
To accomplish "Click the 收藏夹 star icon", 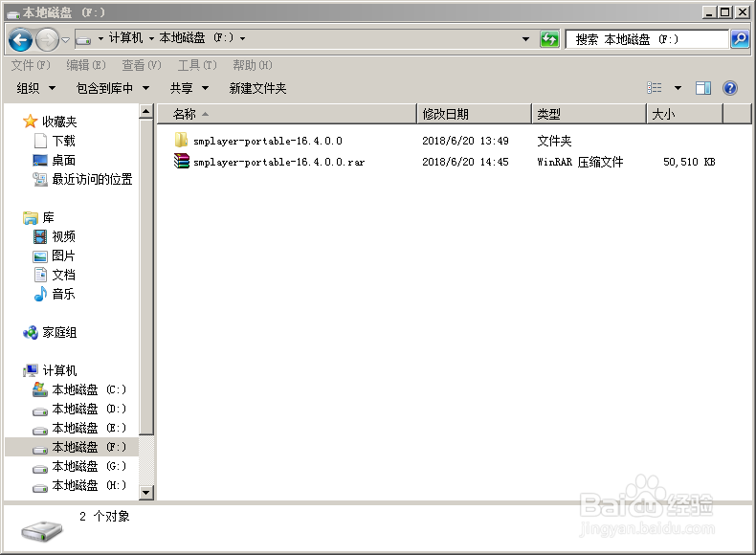I will (x=30, y=121).
